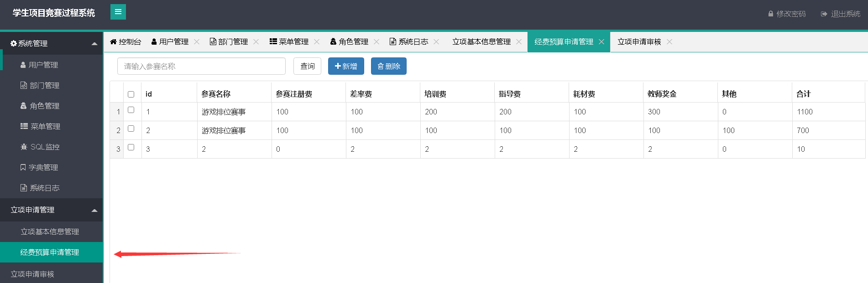Click the list icon of sidebar 菜单管理
Screen dimensions: 868x283
point(24,126)
